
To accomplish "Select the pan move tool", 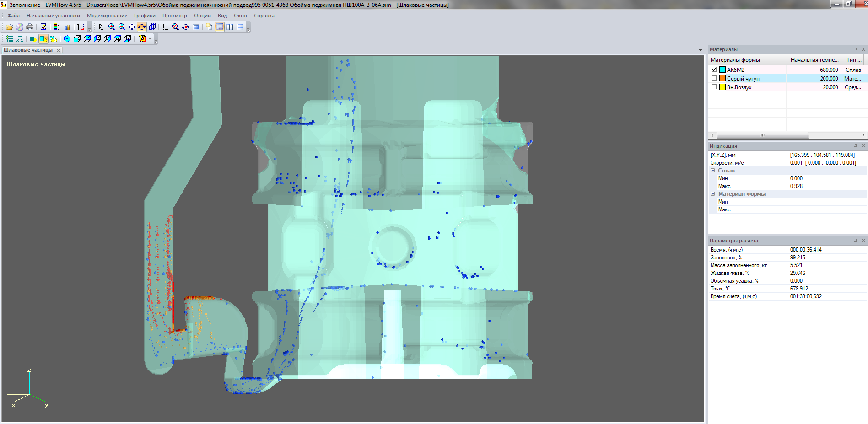I will click(132, 27).
